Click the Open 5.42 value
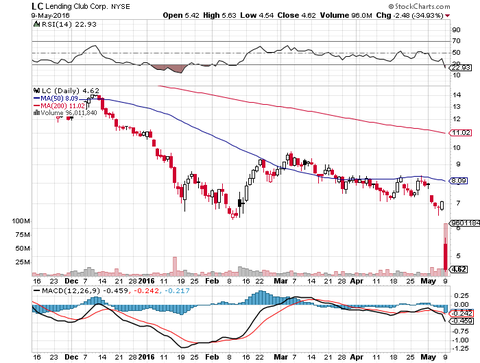Screen dimensions: 480x363 pyautogui.click(x=181, y=15)
